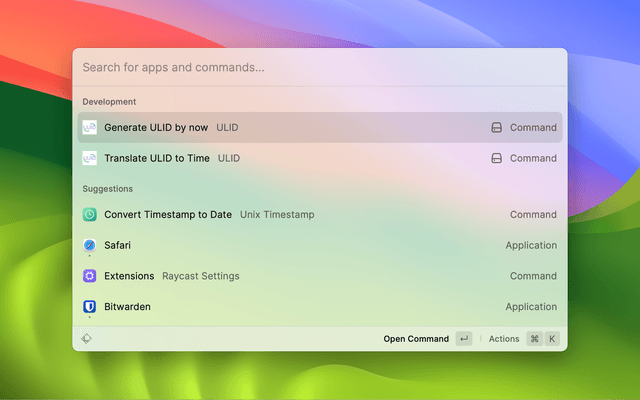Choose Convert Timestamp to Date from Suggestions
This screenshot has height=400, width=640.
pos(168,214)
